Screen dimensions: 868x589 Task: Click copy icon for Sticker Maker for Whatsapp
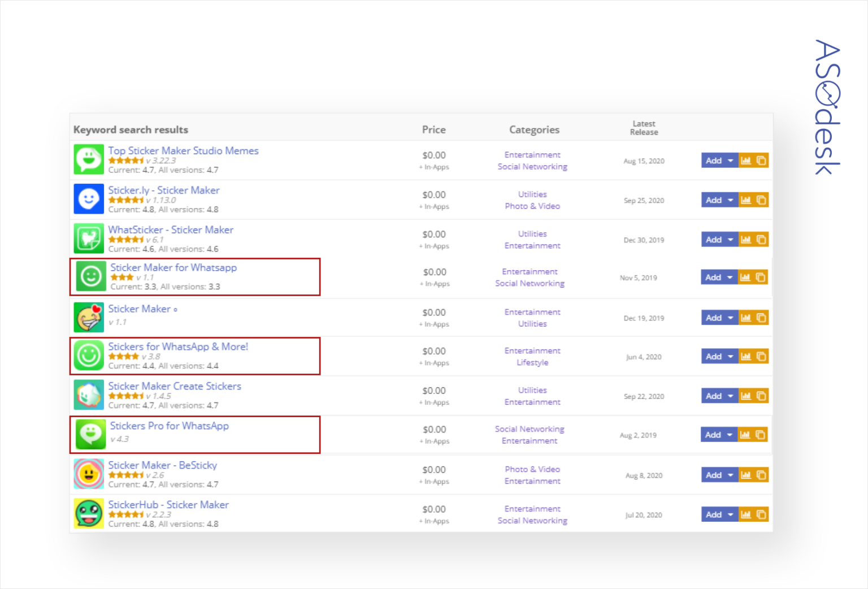pos(762,277)
